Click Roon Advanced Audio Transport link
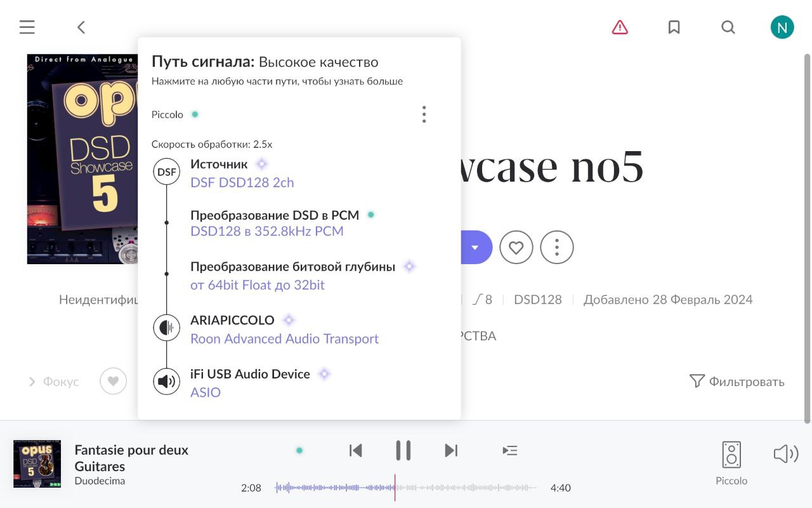Image resolution: width=812 pixels, height=508 pixels. (x=284, y=338)
